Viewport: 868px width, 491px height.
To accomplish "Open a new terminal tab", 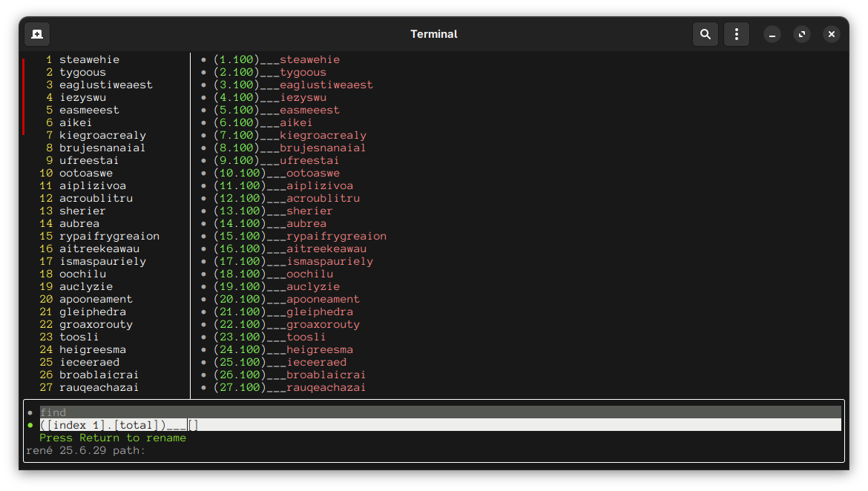I will [37, 34].
